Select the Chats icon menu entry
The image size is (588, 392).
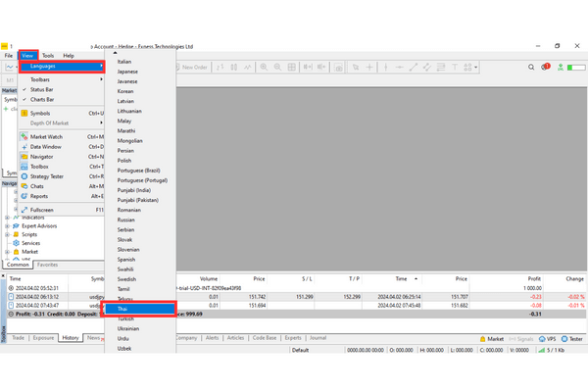pyautogui.click(x=23, y=186)
